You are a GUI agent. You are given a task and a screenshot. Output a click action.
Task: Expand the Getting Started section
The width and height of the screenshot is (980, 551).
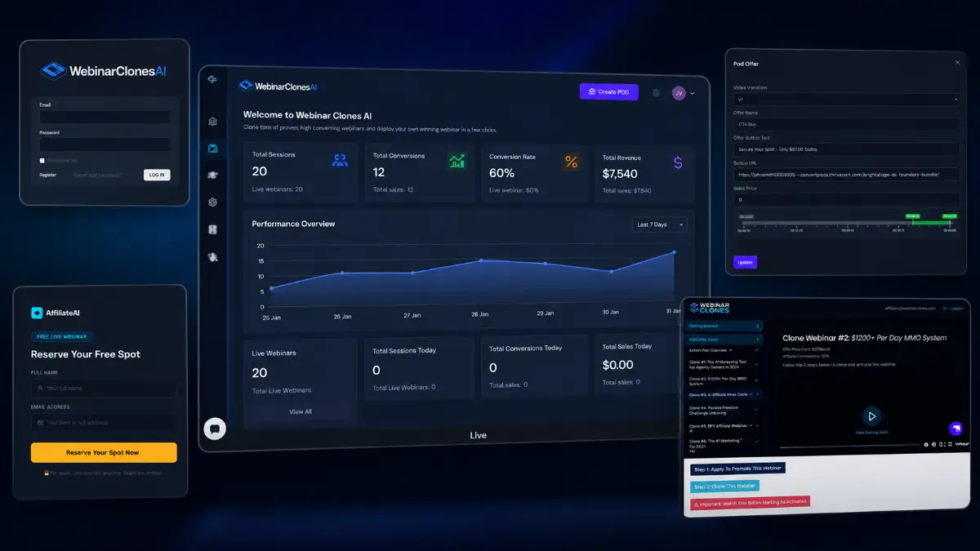click(724, 327)
